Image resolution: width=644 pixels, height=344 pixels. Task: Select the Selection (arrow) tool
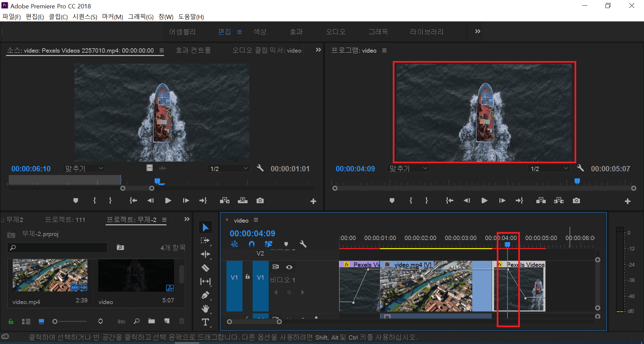pyautogui.click(x=206, y=227)
